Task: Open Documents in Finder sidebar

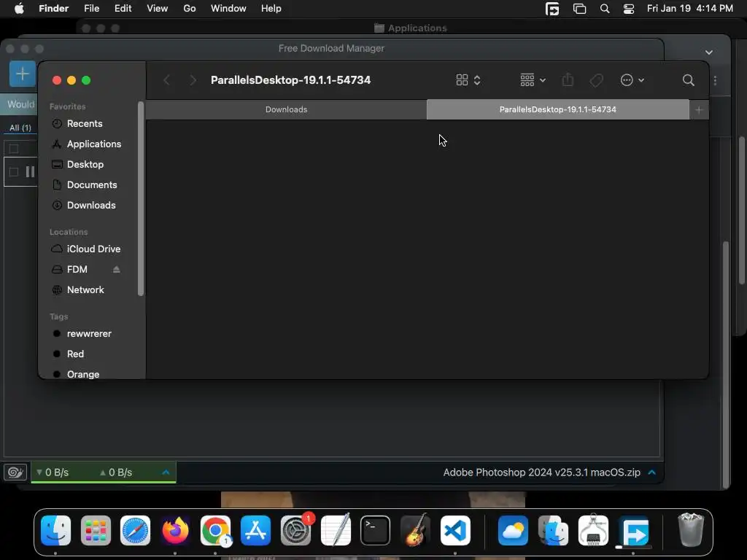Action: (91, 185)
